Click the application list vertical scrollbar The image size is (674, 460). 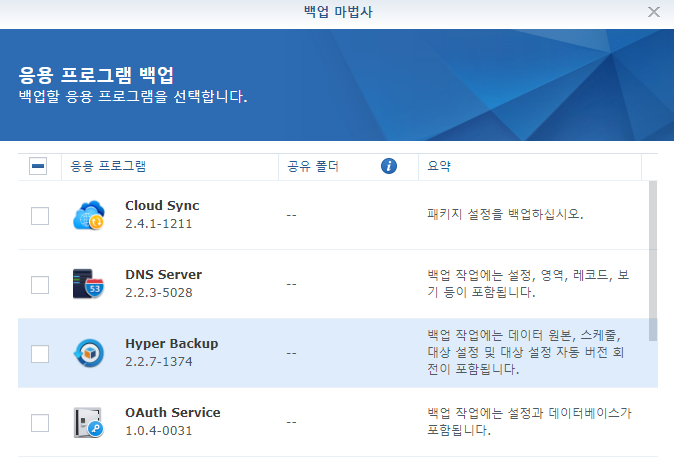(653, 261)
